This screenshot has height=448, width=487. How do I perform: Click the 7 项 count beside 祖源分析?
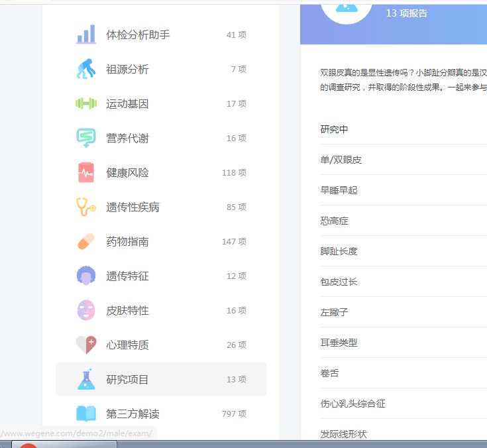click(x=239, y=69)
